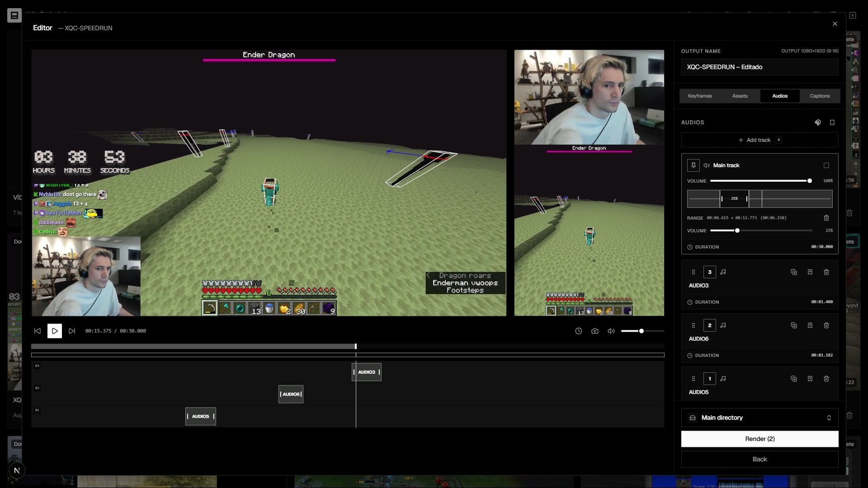The height and width of the screenshot is (488, 868).
Task: Click the music note icon of AUDIO5
Action: click(x=723, y=379)
